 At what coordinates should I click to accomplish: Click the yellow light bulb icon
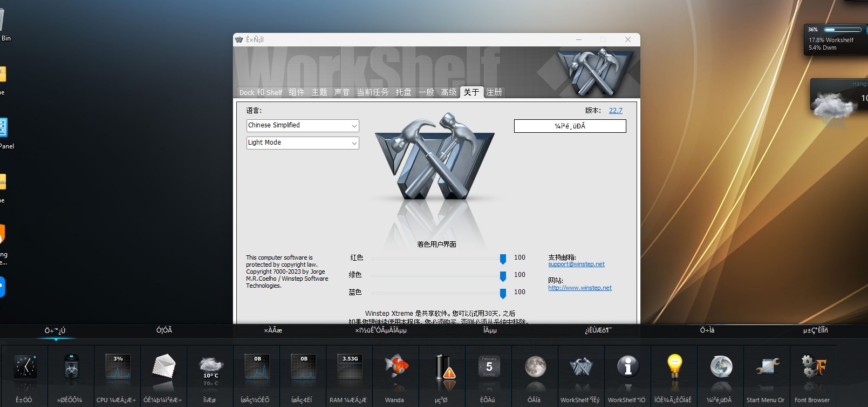point(674,368)
